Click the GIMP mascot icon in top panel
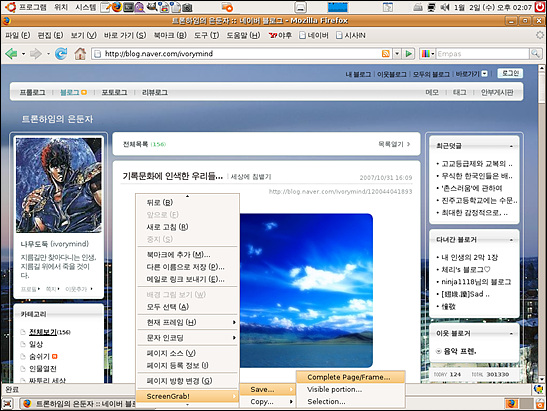This screenshot has height=411, width=547. tap(152, 7)
